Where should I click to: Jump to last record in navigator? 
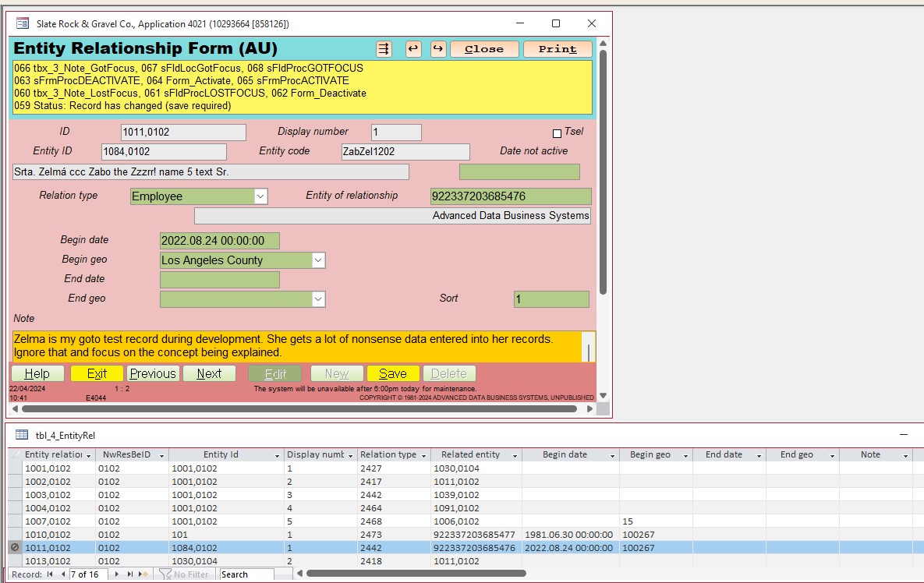(x=130, y=574)
